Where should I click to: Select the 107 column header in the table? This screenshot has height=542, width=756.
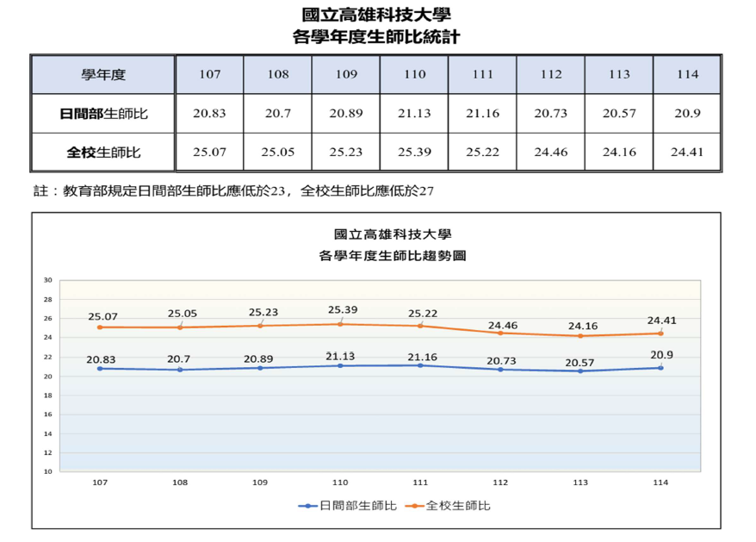point(210,75)
